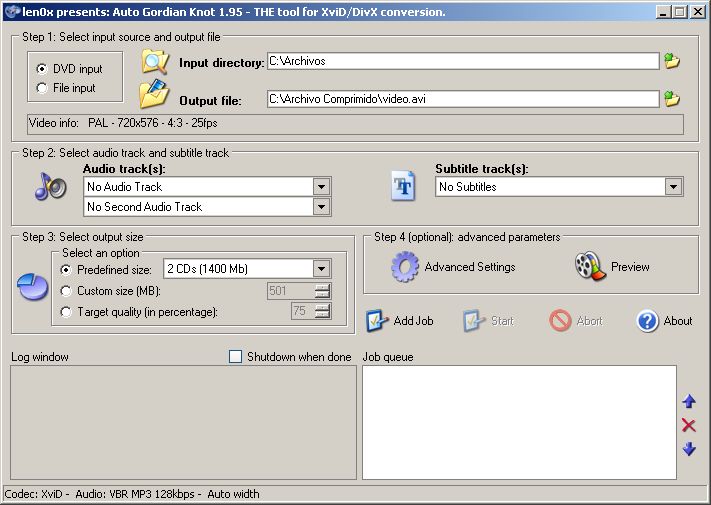The height and width of the screenshot is (505, 711).
Task: Click the input directory magnifier folder icon
Action: 155,62
